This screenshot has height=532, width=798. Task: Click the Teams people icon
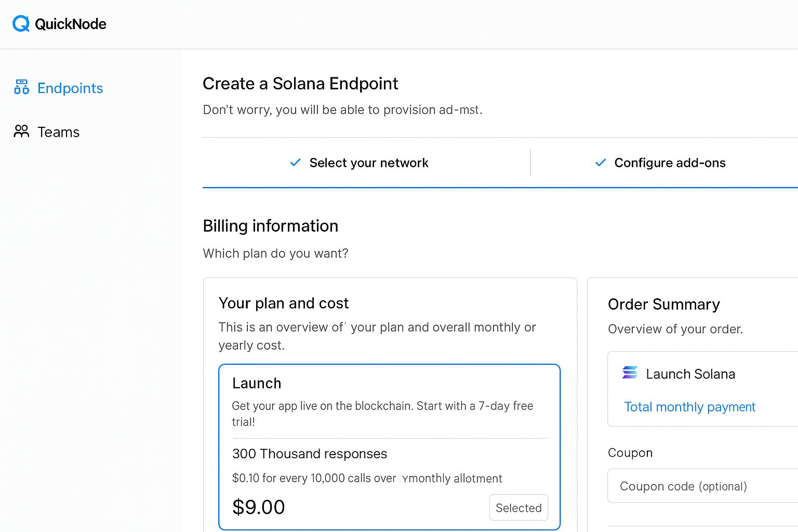tap(21, 131)
